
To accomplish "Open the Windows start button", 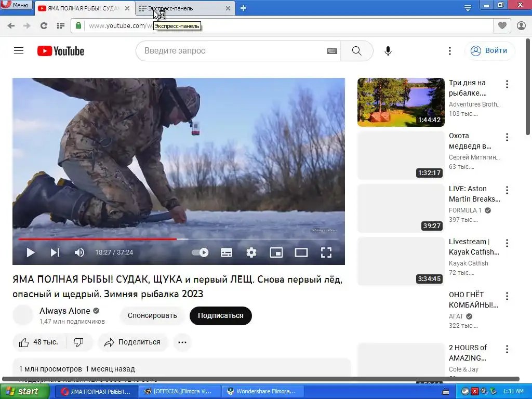I will coord(24,391).
